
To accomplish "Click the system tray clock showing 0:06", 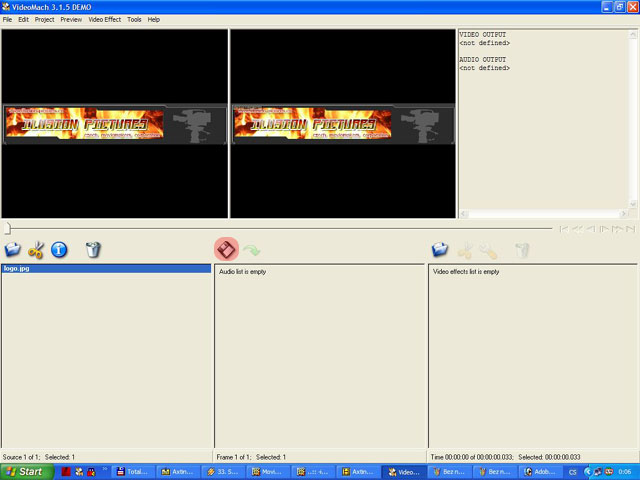I will 624,472.
